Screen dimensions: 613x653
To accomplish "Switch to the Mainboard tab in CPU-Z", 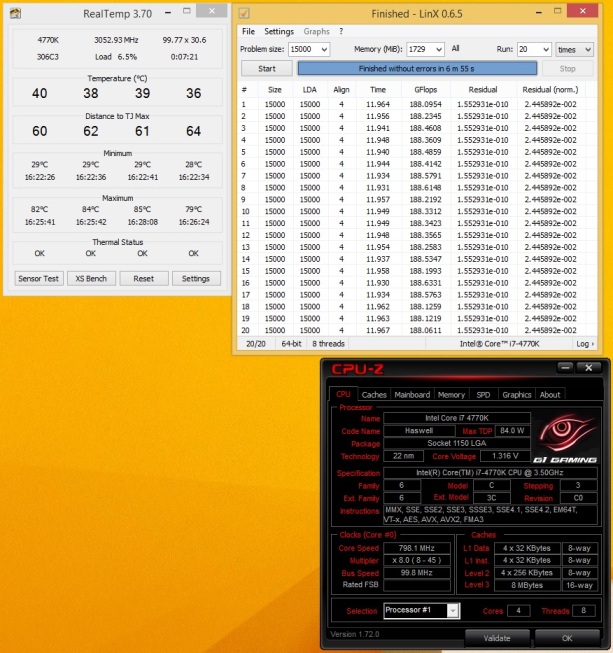I will [x=412, y=394].
